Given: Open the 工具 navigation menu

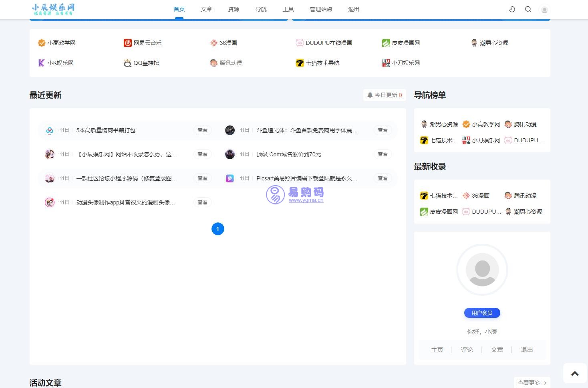Looking at the screenshot, I should click(288, 9).
